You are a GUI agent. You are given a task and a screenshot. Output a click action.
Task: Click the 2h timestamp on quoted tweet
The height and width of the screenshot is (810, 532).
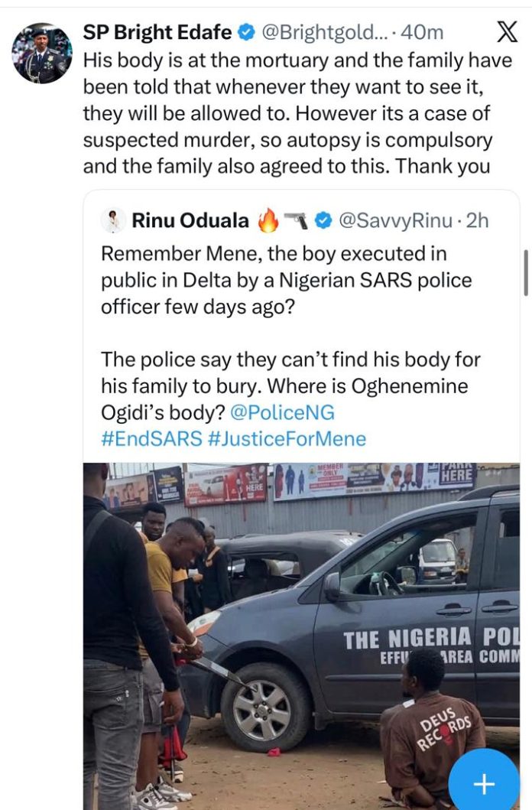[x=477, y=220]
